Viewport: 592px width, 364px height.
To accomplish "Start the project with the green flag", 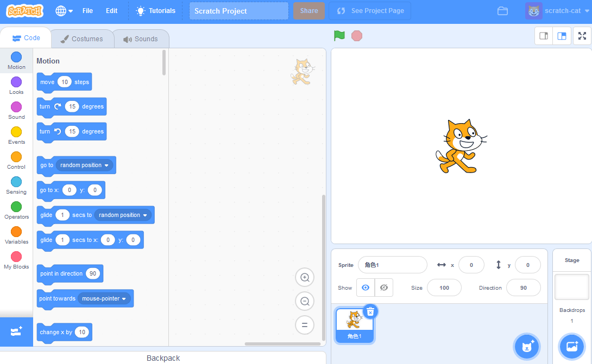I will tap(338, 35).
